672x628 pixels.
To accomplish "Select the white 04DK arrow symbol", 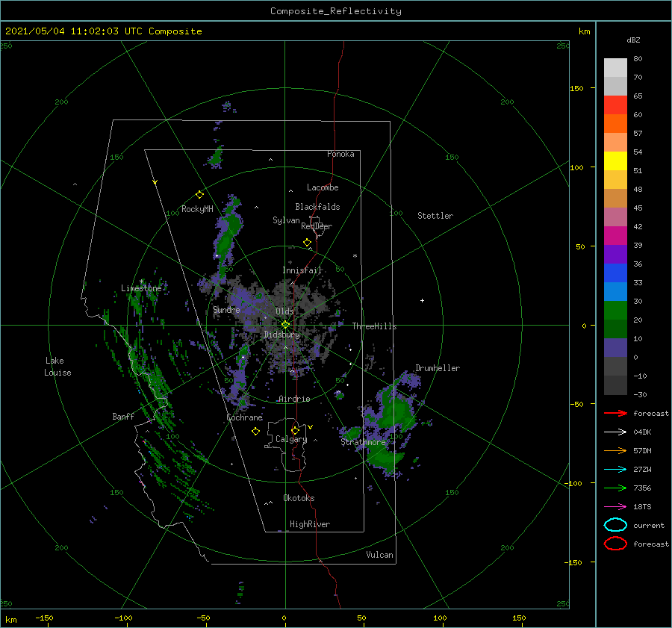I will [x=615, y=432].
